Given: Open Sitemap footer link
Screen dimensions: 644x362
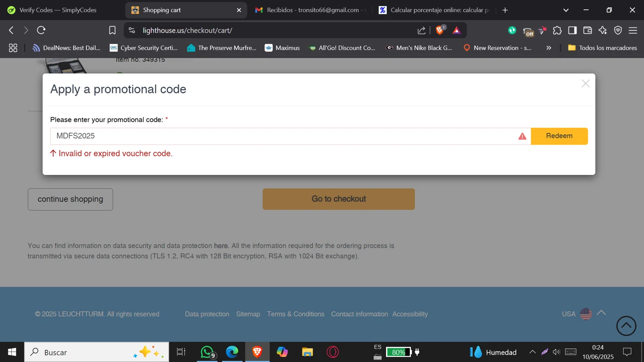Looking at the screenshot, I should click(x=248, y=314).
